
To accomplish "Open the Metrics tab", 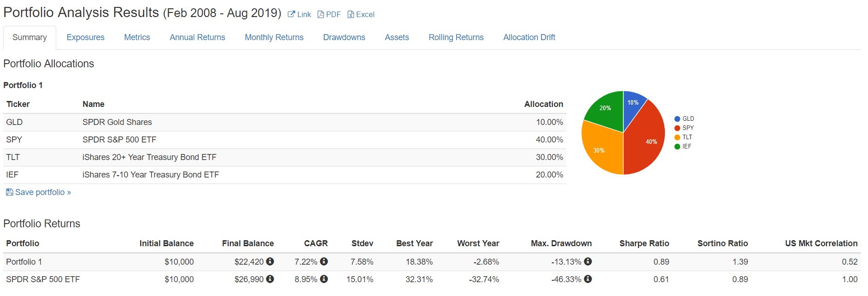I will [x=137, y=37].
